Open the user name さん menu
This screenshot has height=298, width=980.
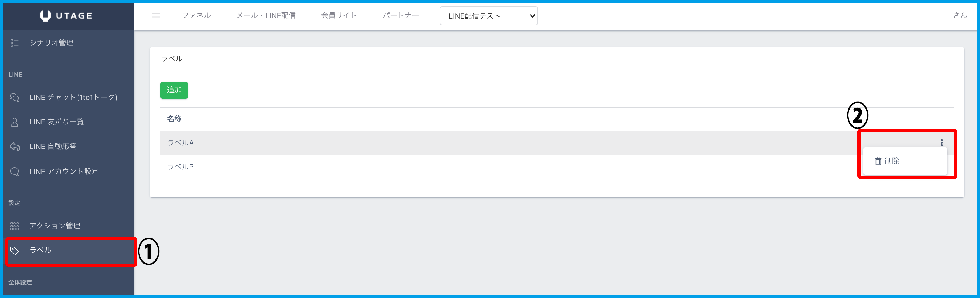tap(960, 15)
